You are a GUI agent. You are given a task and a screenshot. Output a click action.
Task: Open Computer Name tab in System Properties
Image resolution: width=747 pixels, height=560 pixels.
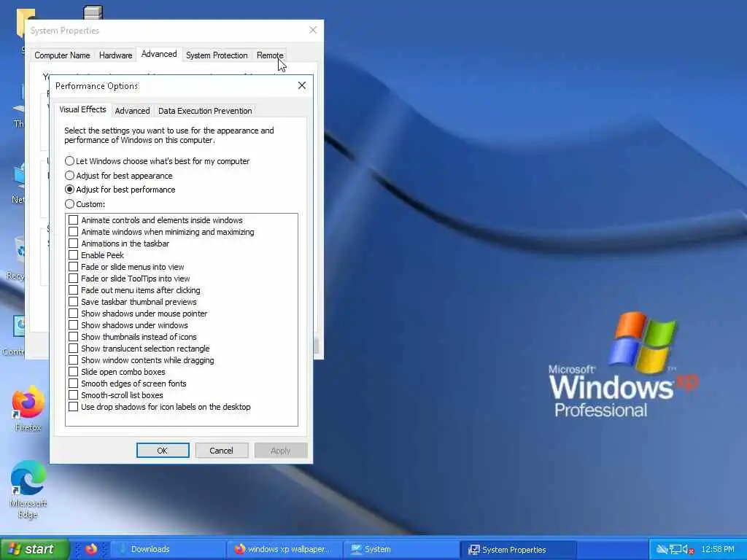(62, 55)
